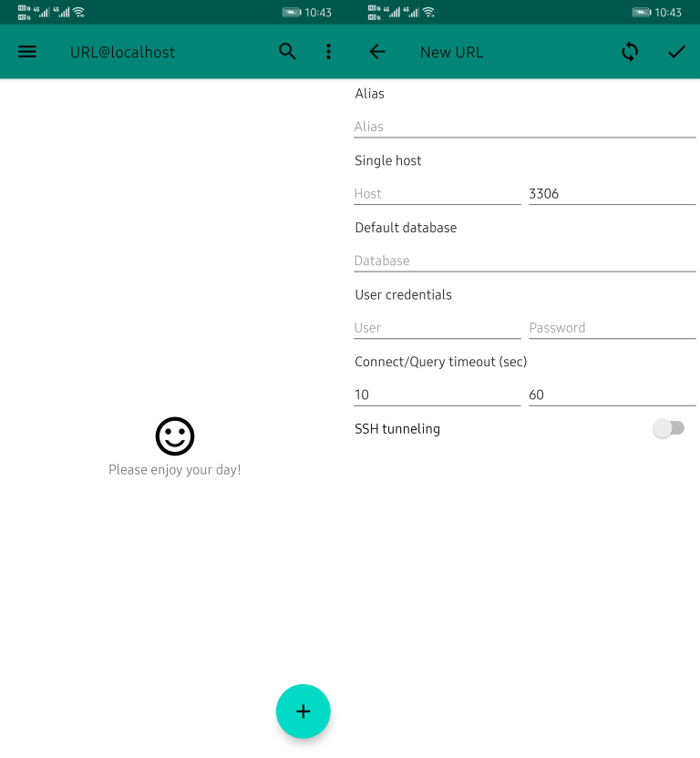
Task: Click the smiley face icon
Action: 175,436
